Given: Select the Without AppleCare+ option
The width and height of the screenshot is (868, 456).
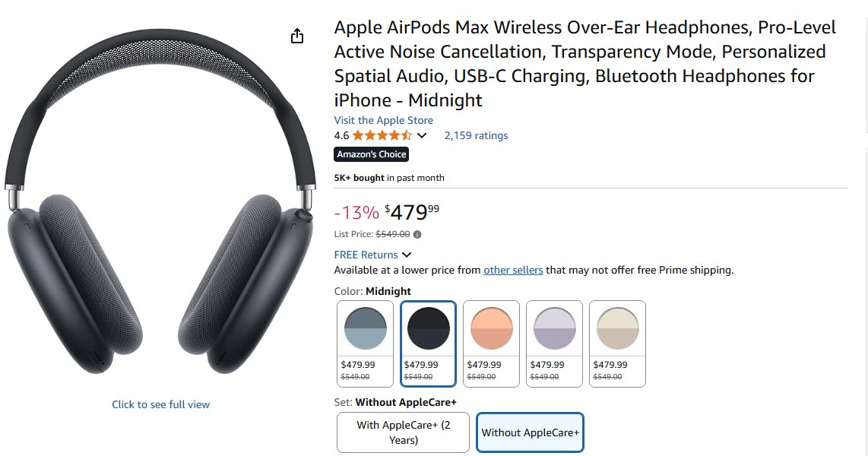Looking at the screenshot, I should tap(530, 432).
